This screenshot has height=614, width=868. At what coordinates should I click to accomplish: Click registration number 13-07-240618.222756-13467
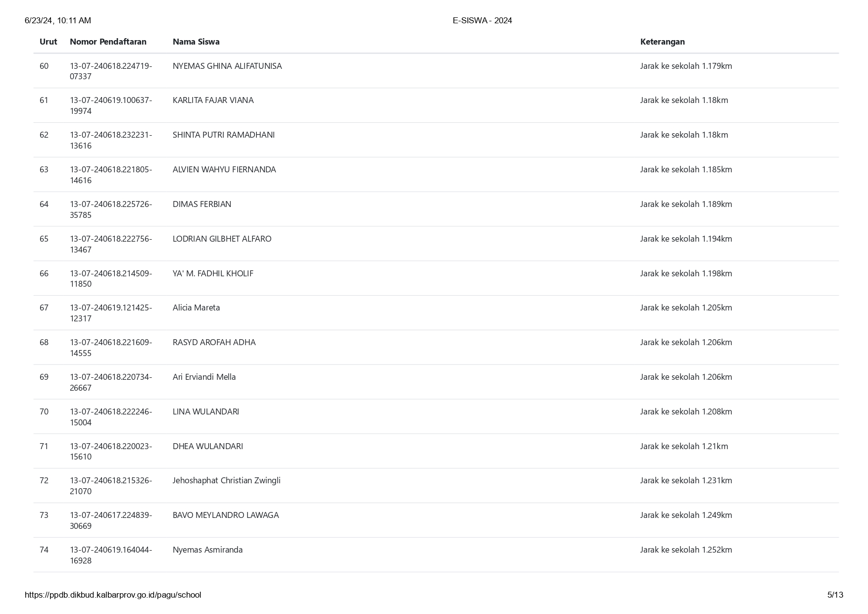pos(111,244)
